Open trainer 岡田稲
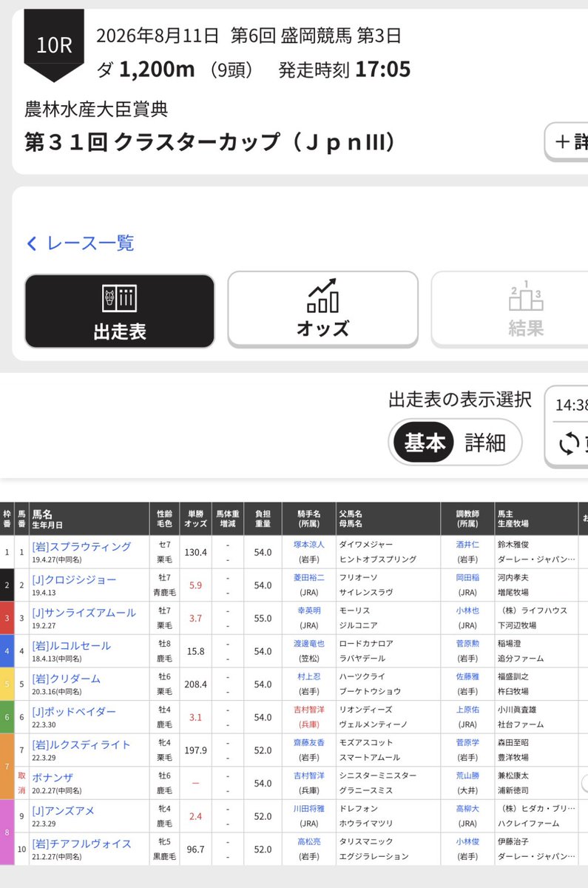The height and width of the screenshot is (888, 588). 467,577
